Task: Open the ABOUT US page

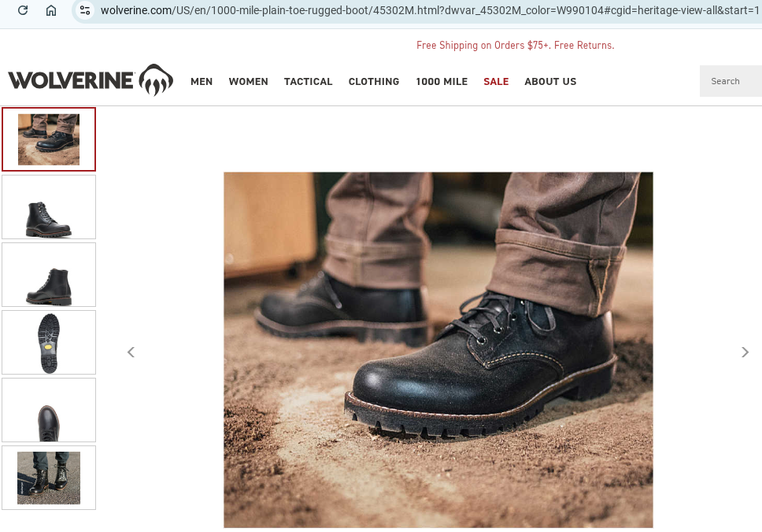Action: [x=550, y=82]
